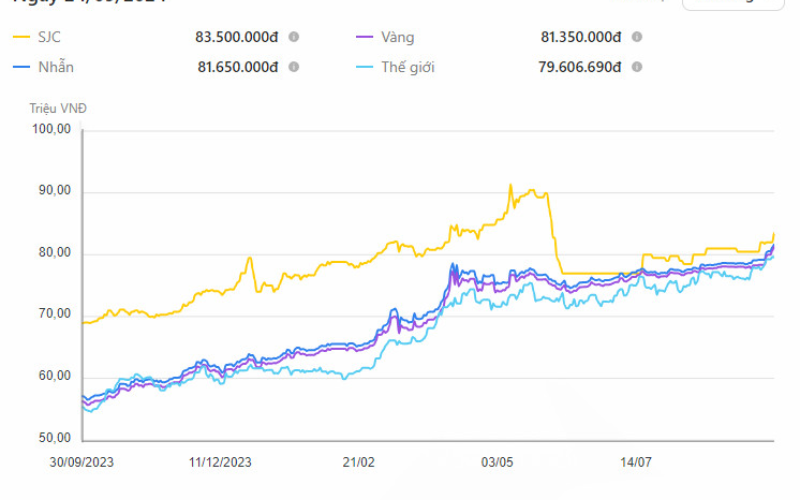Click the 30/09/2023 x-axis date

(x=82, y=462)
